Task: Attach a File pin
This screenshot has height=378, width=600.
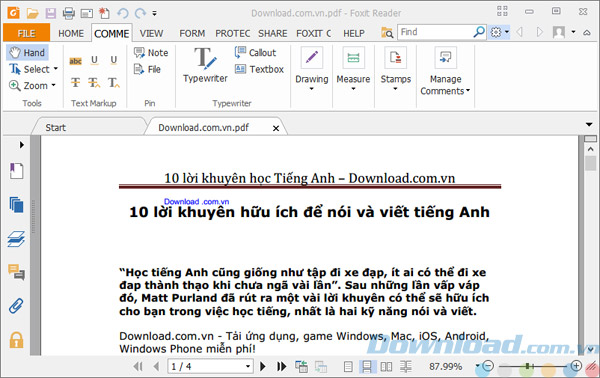Action: click(x=147, y=69)
